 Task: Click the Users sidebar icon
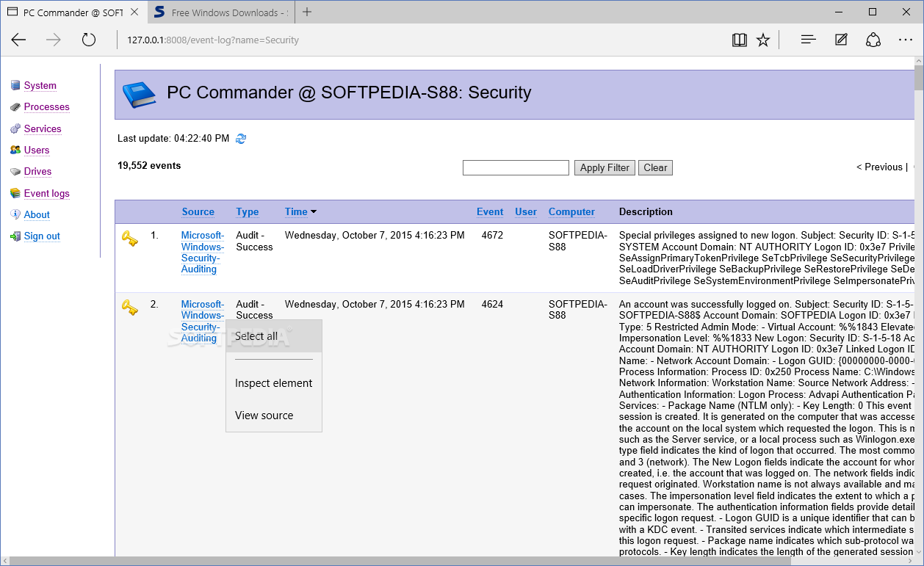point(15,150)
